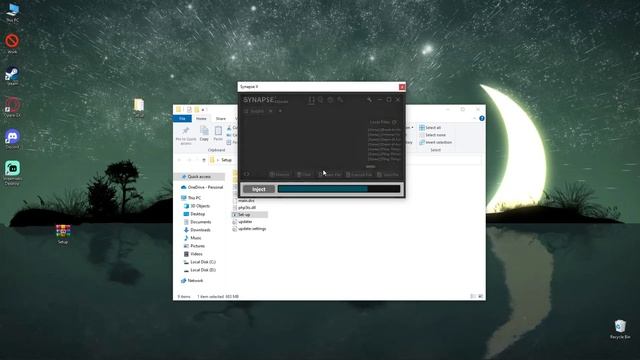Close the Synapse X outer window
This screenshot has width=640, height=360.
(x=402, y=87)
